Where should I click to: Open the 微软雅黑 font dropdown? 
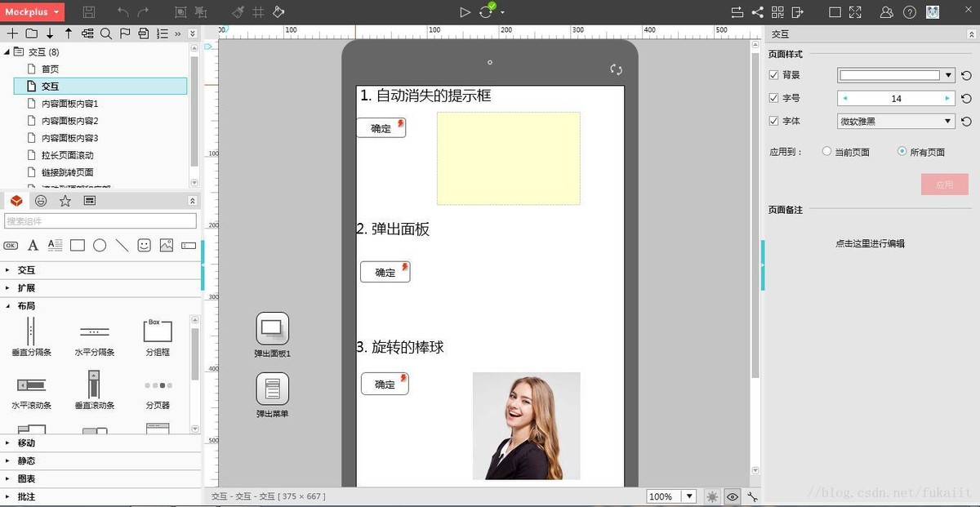tap(896, 121)
